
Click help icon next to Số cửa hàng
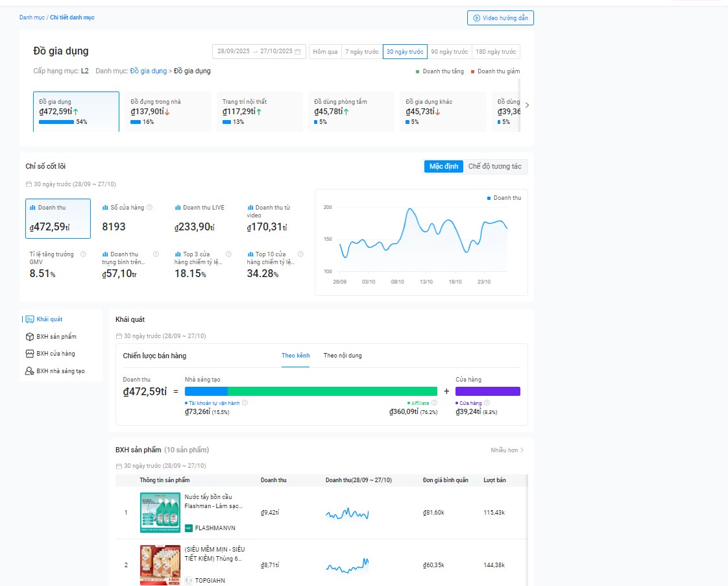pyautogui.click(x=150, y=208)
